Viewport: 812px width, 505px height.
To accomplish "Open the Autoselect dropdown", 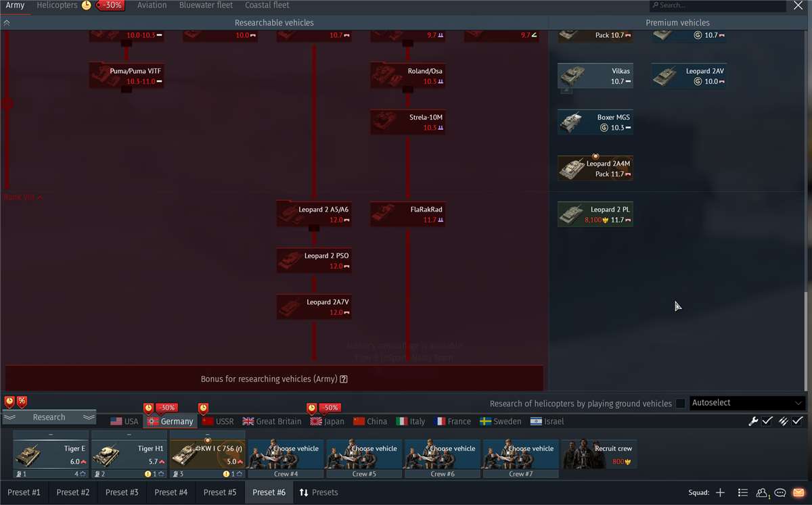I will (x=747, y=403).
